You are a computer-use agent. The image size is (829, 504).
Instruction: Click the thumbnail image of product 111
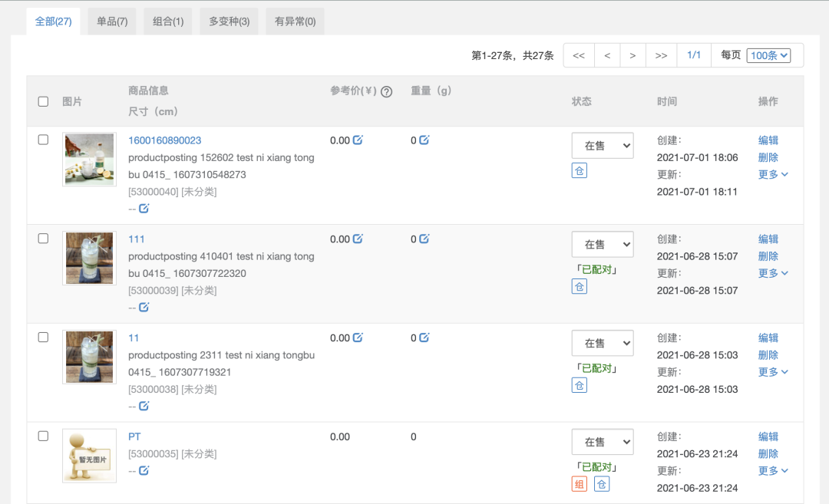click(89, 258)
